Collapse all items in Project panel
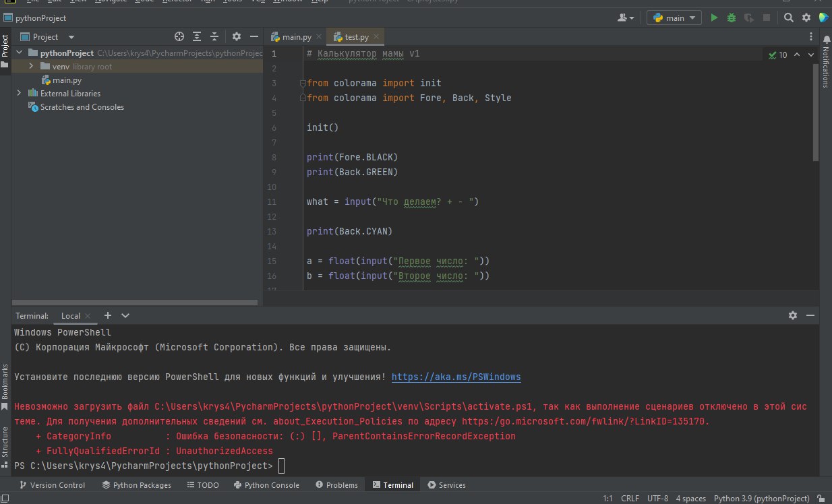 pyautogui.click(x=214, y=37)
